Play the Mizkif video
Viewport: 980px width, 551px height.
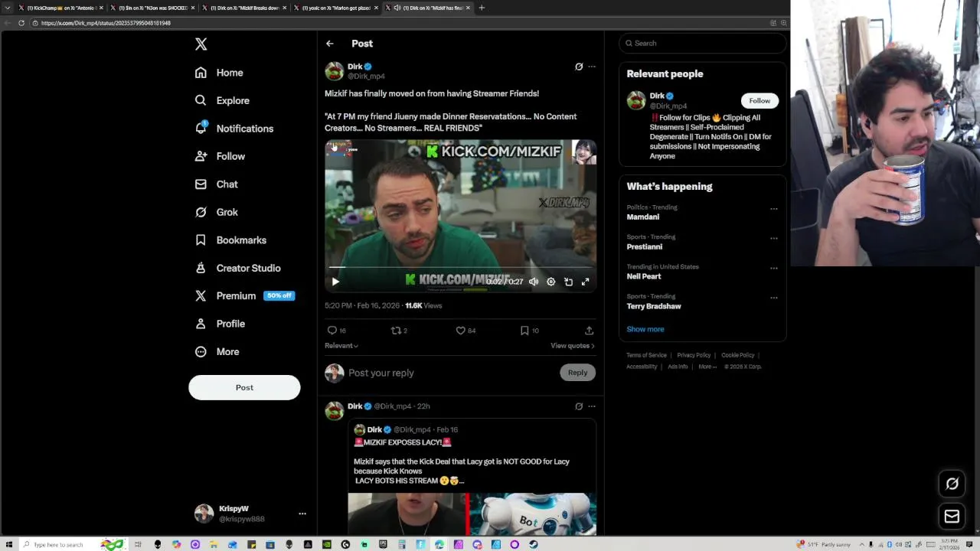(x=335, y=282)
